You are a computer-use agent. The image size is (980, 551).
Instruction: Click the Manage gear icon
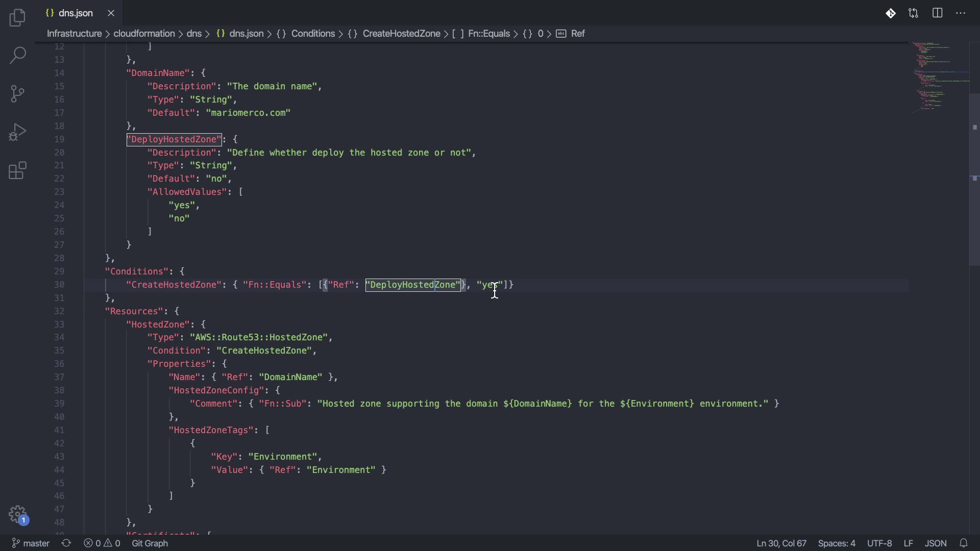coord(17,514)
